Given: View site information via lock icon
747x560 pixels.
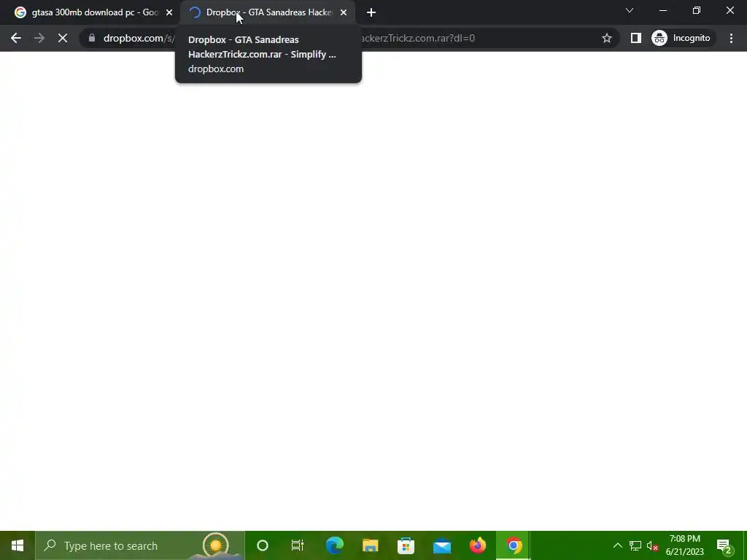Looking at the screenshot, I should 92,38.
